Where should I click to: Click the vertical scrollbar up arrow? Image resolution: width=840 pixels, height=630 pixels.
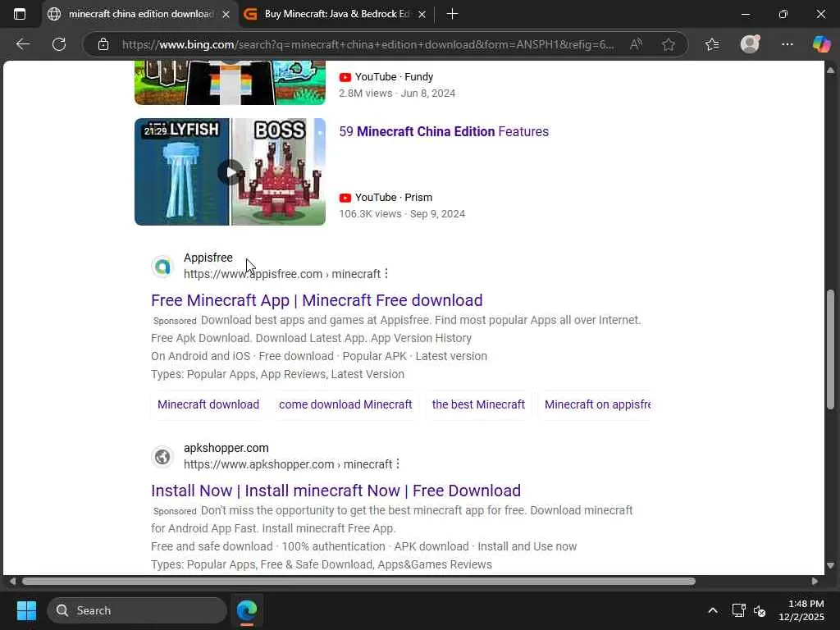coord(830,71)
